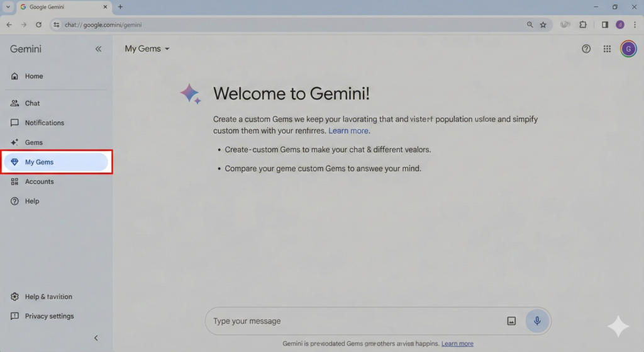Click the help question mark icon top right
Image resolution: width=644 pixels, height=352 pixels.
pos(586,49)
